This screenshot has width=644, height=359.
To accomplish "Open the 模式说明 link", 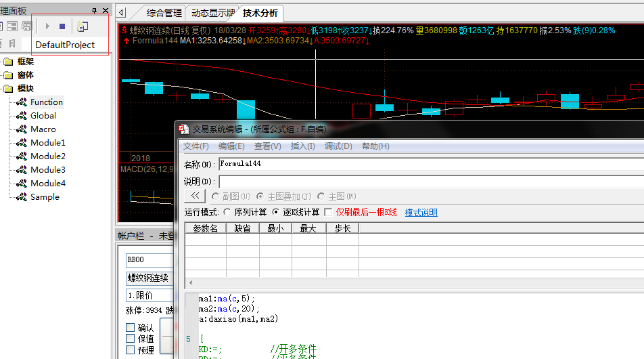I will [421, 213].
